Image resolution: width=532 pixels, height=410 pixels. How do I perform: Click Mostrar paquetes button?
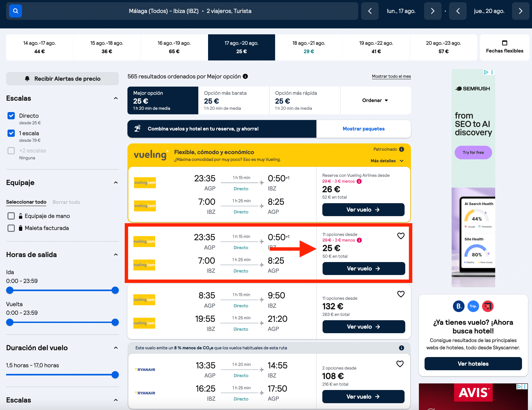[363, 129]
